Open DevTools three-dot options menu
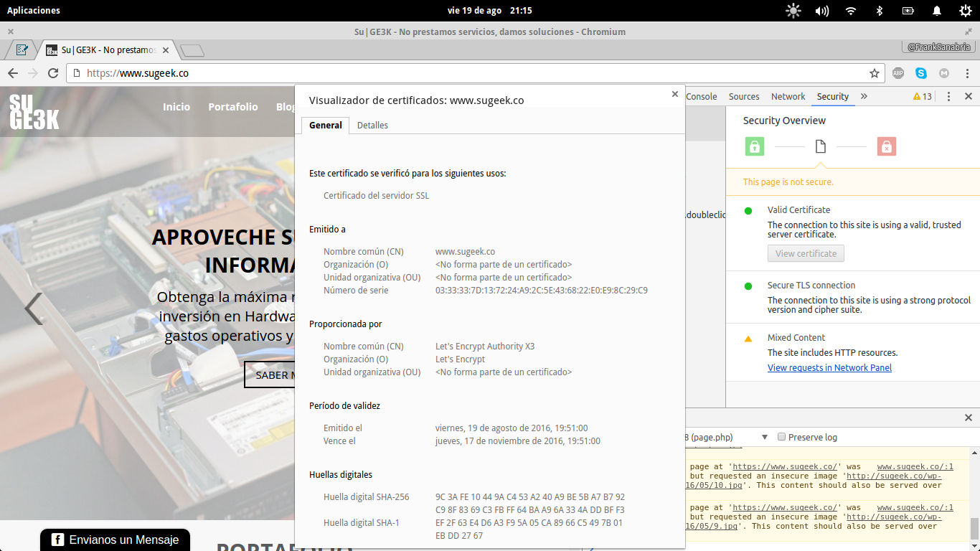Viewport: 980px width, 551px height. pyautogui.click(x=948, y=96)
